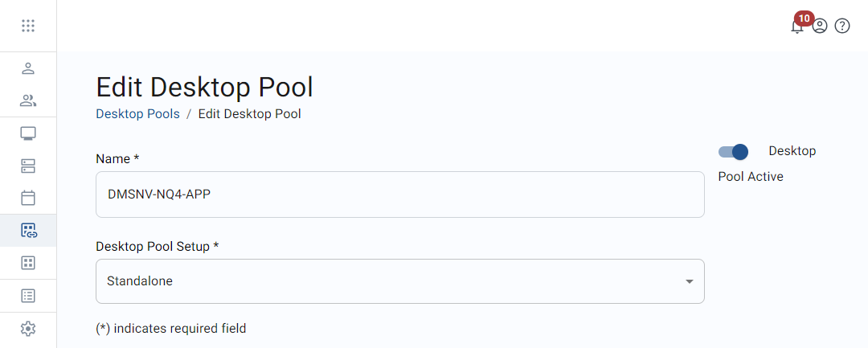Open the user account profile icon
This screenshot has height=348, width=868.
coord(820,26)
